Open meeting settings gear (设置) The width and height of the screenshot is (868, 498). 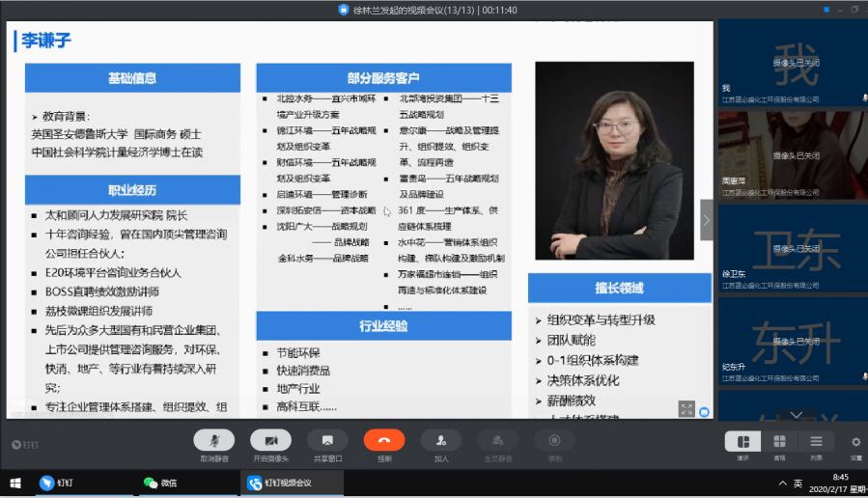point(855,442)
